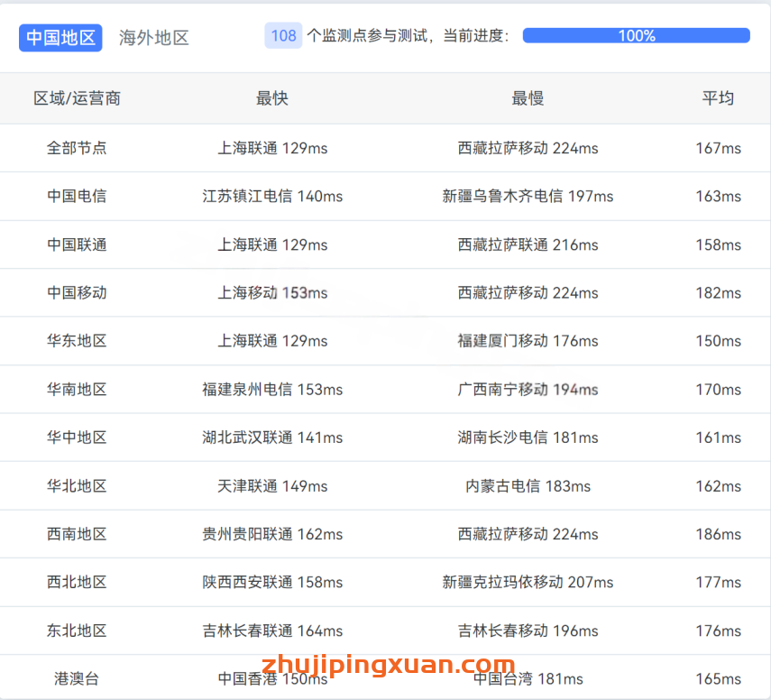771x700 pixels.
Task: Click the 平均 column header
Action: click(718, 98)
